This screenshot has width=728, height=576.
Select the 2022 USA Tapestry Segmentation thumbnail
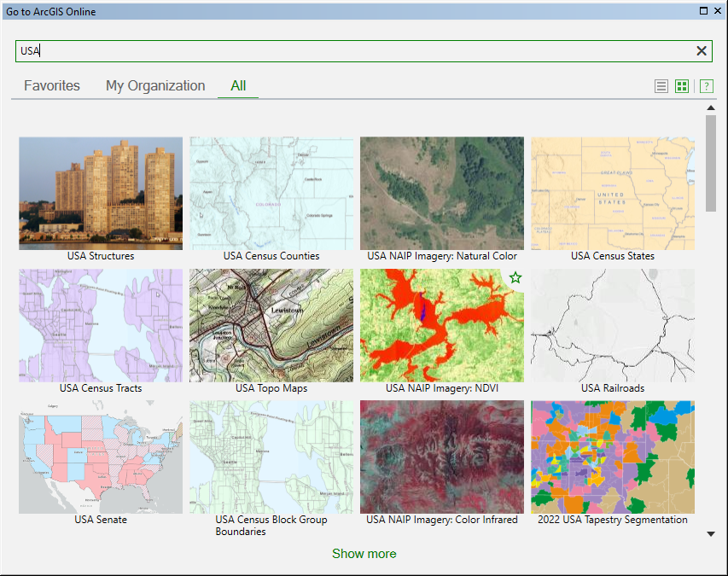tap(613, 457)
